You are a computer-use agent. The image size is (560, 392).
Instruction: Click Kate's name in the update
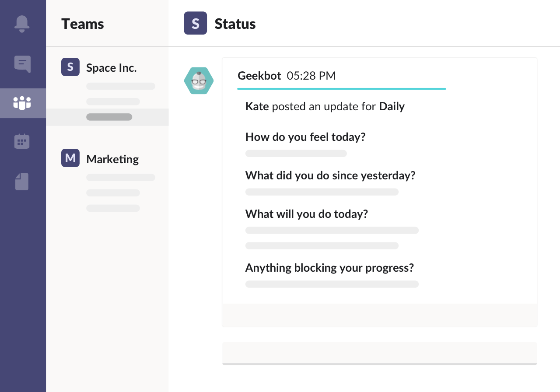click(x=257, y=106)
